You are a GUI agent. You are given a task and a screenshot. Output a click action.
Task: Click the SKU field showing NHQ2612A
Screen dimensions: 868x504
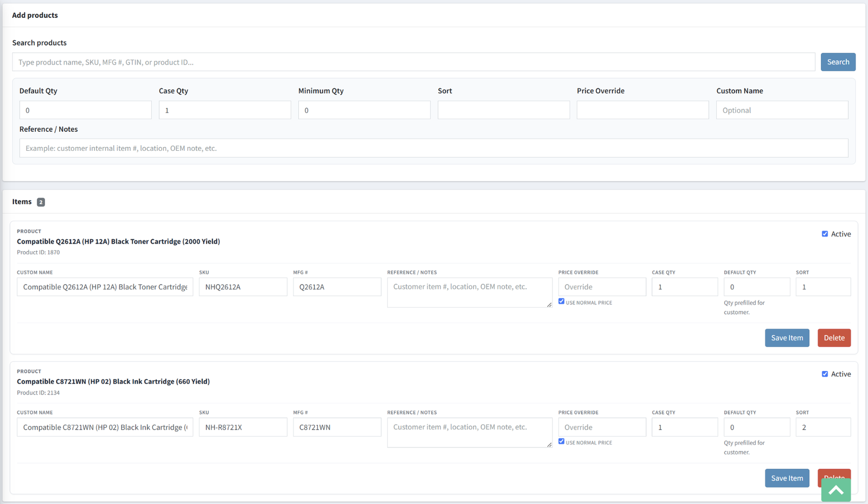coord(243,287)
